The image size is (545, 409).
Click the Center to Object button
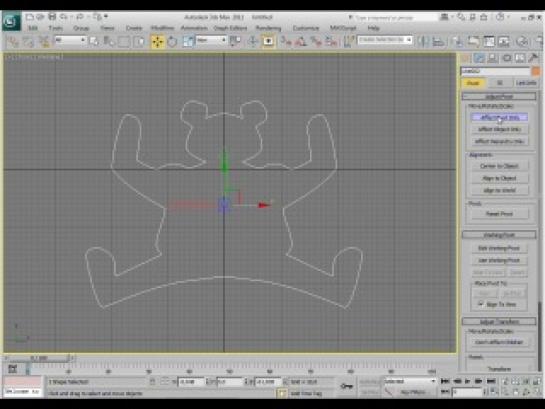499,166
